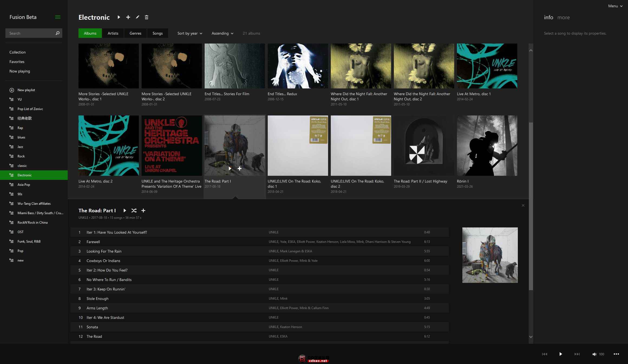Play The Road: Part I album detail
628x364 pixels.
[125, 210]
